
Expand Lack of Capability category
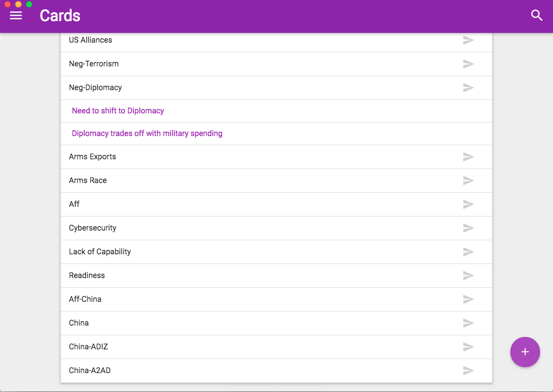point(276,252)
